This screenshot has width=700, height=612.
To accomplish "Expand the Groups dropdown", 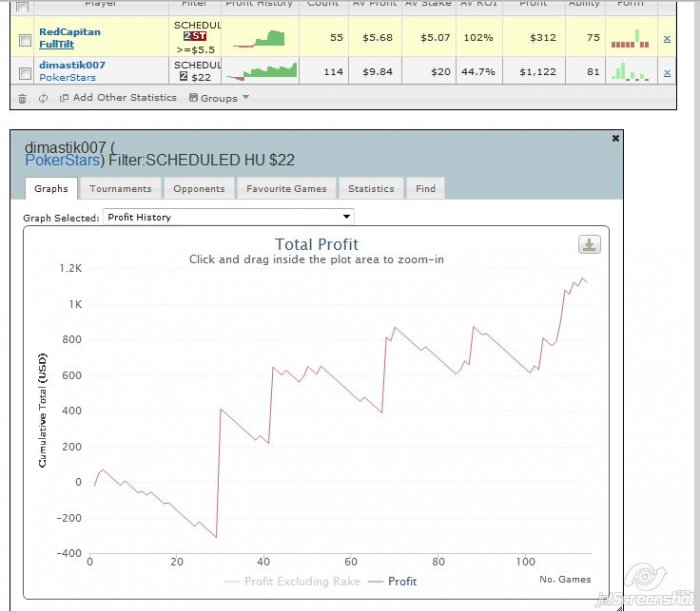I will click(x=219, y=98).
